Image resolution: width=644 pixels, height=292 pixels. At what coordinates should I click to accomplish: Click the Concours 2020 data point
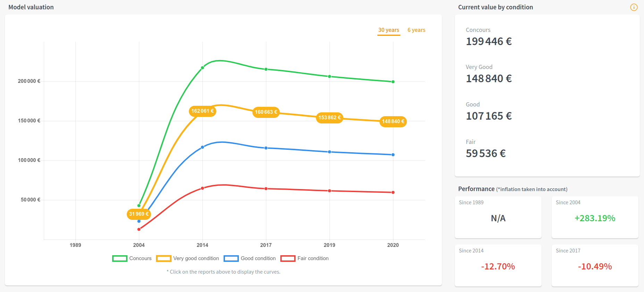(x=393, y=82)
